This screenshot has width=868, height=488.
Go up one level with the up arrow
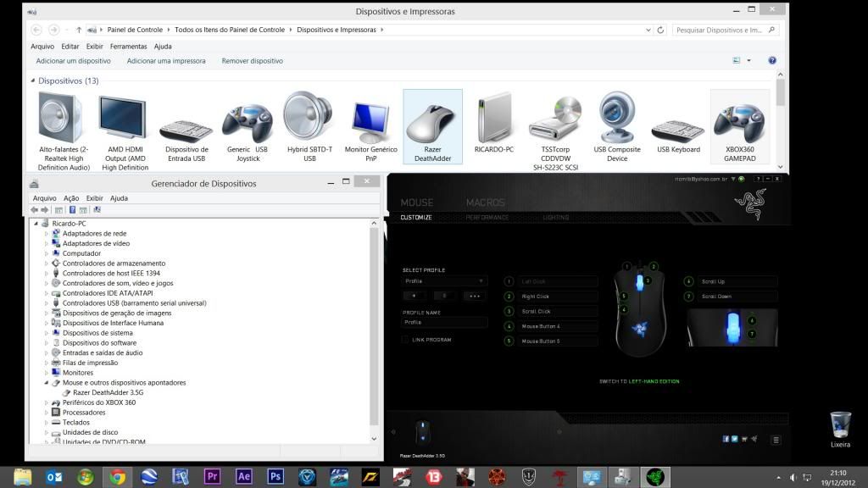coord(79,30)
